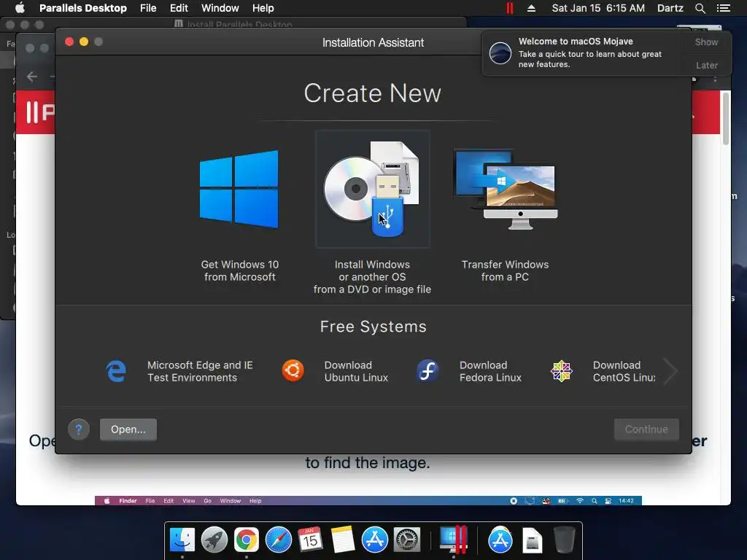Viewport: 747px width, 560px height.
Task: Open the Window menu
Action: [x=220, y=8]
